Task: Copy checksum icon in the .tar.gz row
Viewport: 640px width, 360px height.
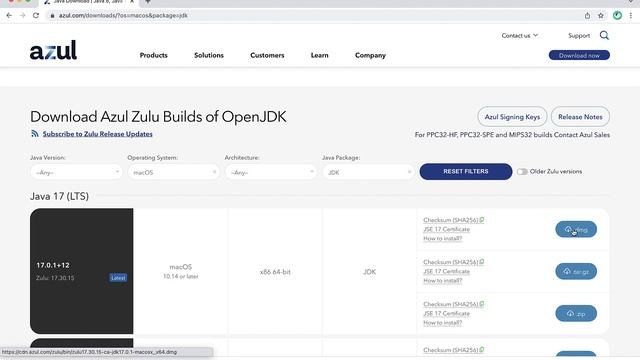Action: 482,262
